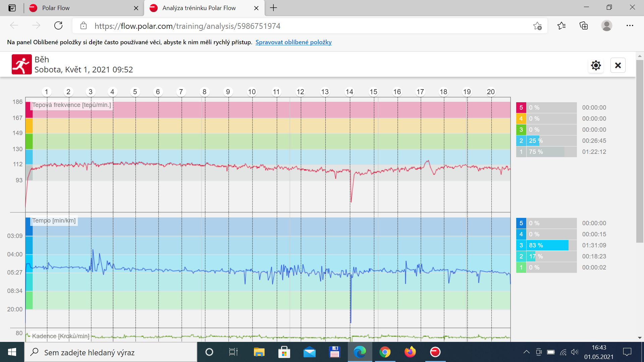Open the favorites list icon
Viewport: 644px width, 362px height.
pyautogui.click(x=561, y=26)
